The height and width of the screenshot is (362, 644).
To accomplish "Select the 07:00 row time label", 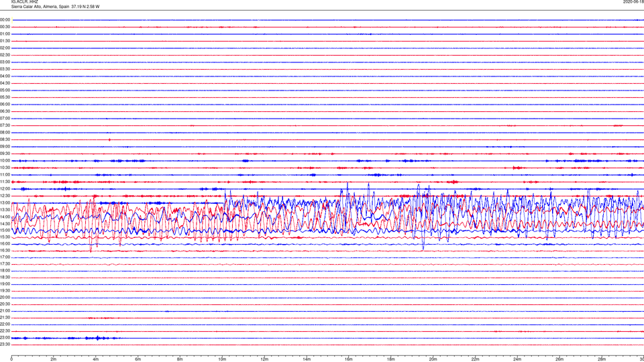I will click(x=5, y=118).
